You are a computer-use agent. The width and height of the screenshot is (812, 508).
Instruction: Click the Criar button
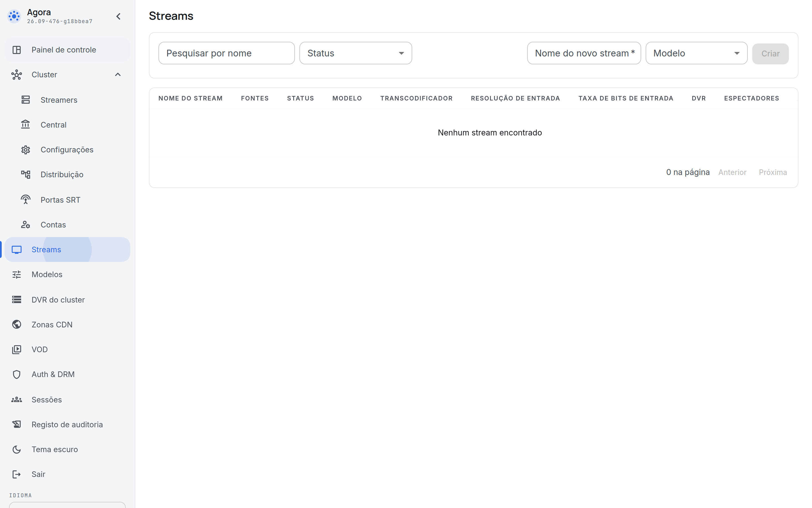pyautogui.click(x=770, y=54)
